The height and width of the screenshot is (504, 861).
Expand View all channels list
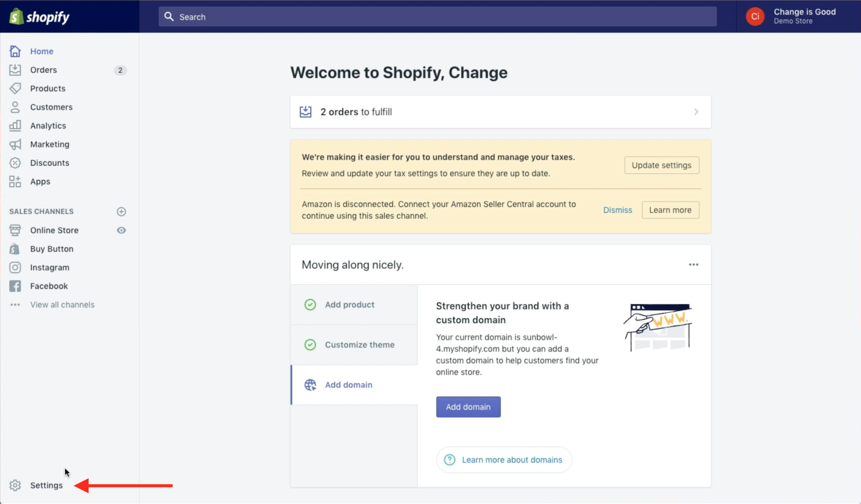[x=62, y=305]
